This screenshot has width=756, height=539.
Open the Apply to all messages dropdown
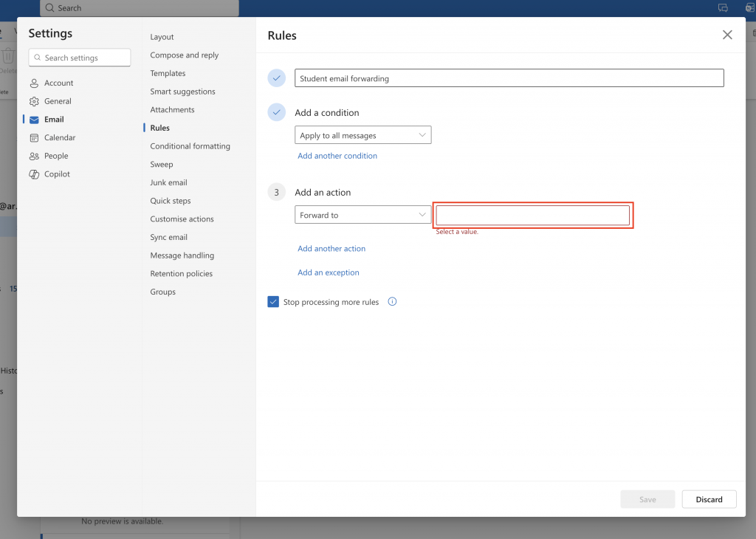pyautogui.click(x=362, y=134)
